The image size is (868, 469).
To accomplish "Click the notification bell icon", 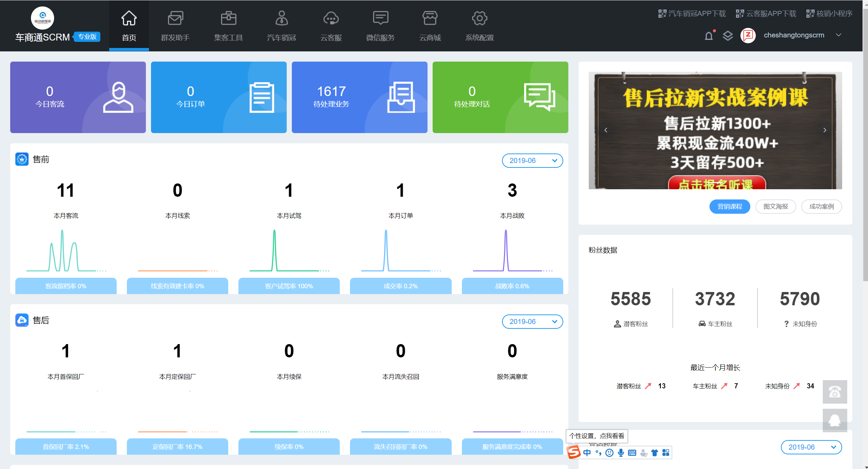I will pyautogui.click(x=708, y=36).
